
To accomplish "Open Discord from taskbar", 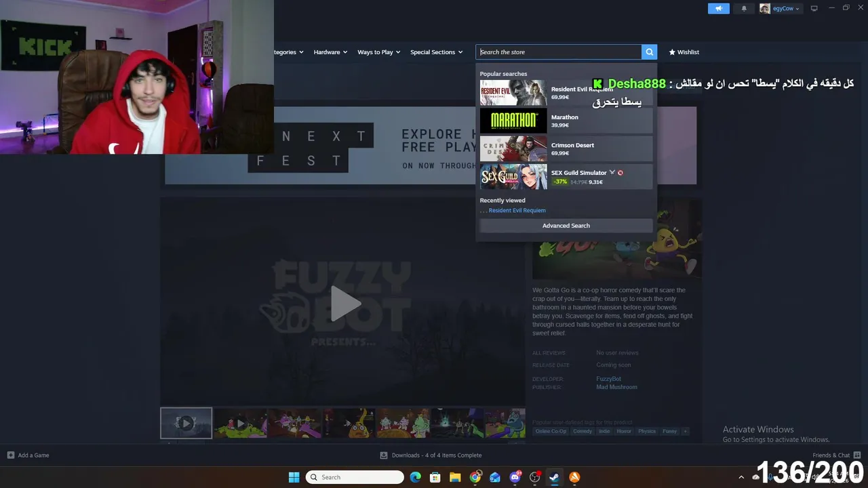I will pyautogui.click(x=515, y=477).
